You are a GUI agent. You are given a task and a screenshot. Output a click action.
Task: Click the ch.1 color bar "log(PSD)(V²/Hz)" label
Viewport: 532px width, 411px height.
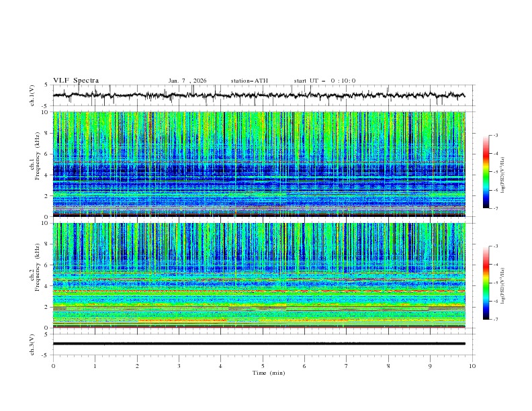click(x=503, y=175)
